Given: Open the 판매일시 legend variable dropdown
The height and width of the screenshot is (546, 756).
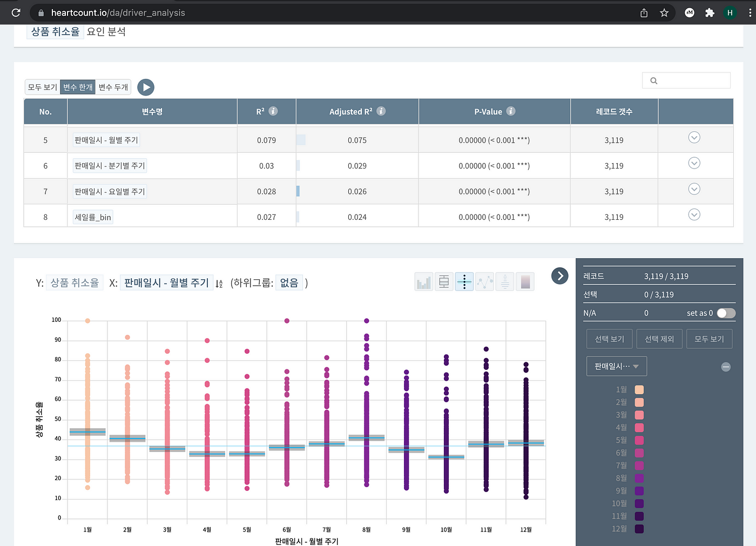Looking at the screenshot, I should coord(617,366).
